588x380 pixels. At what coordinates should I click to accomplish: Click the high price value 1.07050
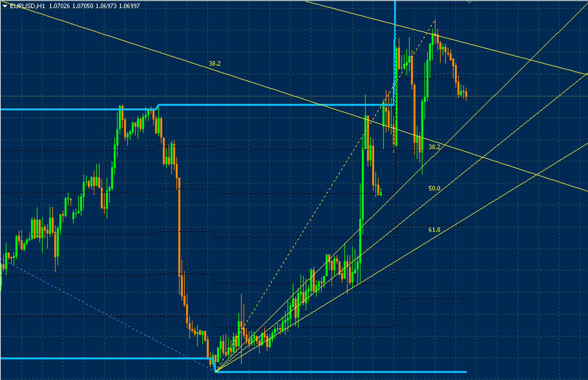tap(83, 6)
